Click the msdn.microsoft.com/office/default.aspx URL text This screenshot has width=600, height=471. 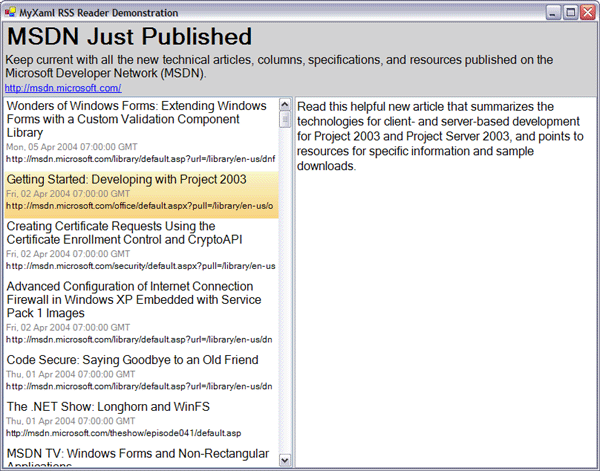coord(140,206)
